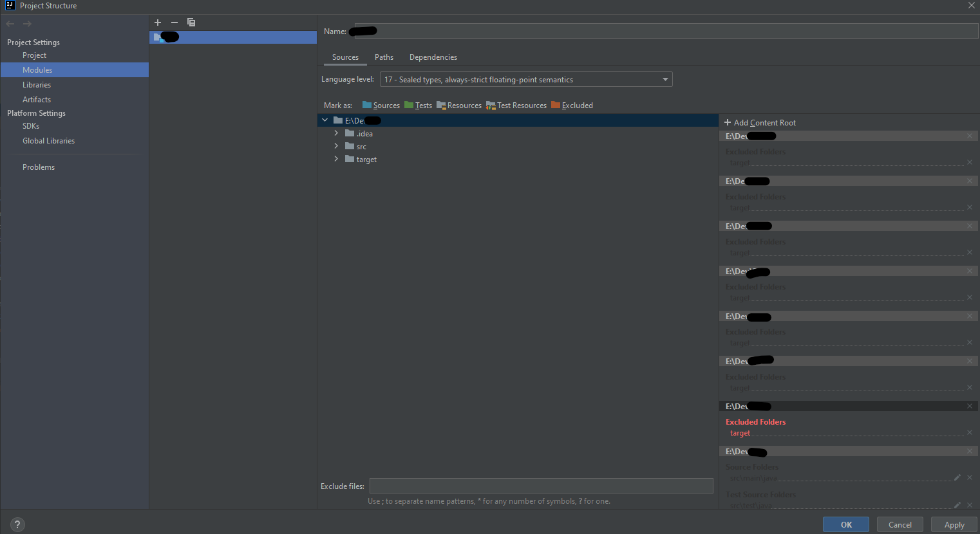
Task: Click the red target folder text
Action: (x=740, y=433)
